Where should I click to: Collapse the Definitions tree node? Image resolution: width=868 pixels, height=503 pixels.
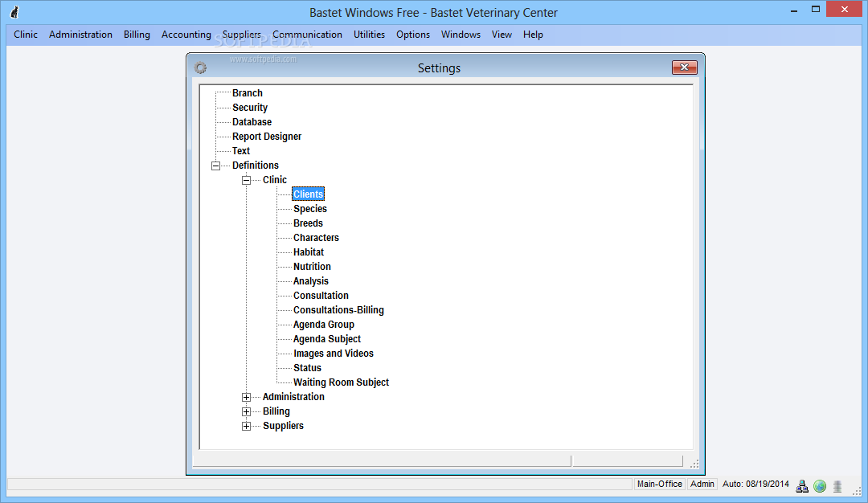click(216, 166)
